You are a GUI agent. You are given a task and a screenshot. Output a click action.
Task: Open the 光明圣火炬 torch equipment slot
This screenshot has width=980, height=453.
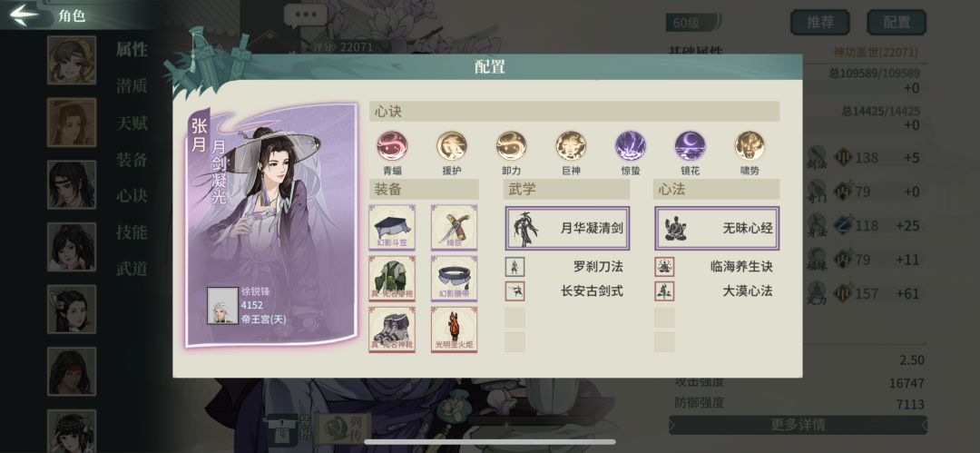(455, 330)
